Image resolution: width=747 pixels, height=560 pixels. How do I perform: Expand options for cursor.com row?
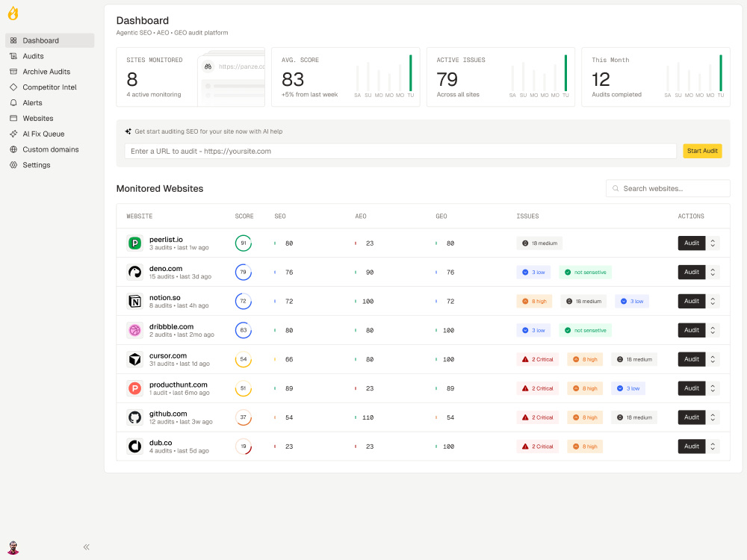point(713,360)
